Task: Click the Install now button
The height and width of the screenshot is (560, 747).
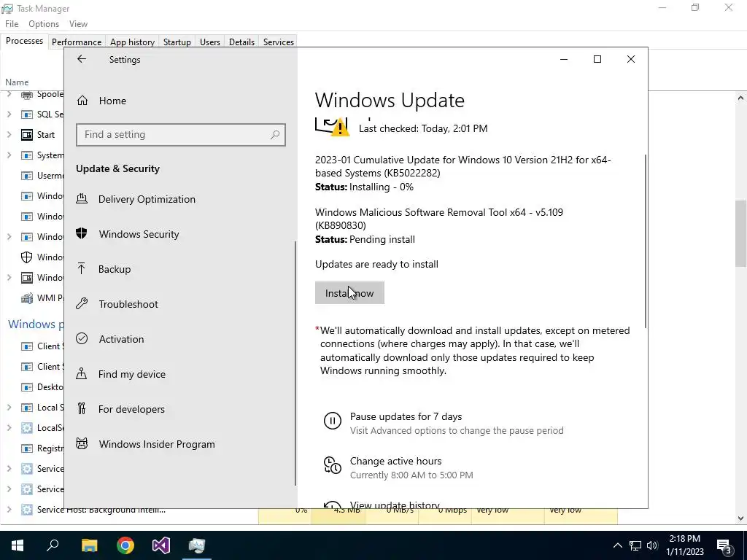Action: (349, 293)
